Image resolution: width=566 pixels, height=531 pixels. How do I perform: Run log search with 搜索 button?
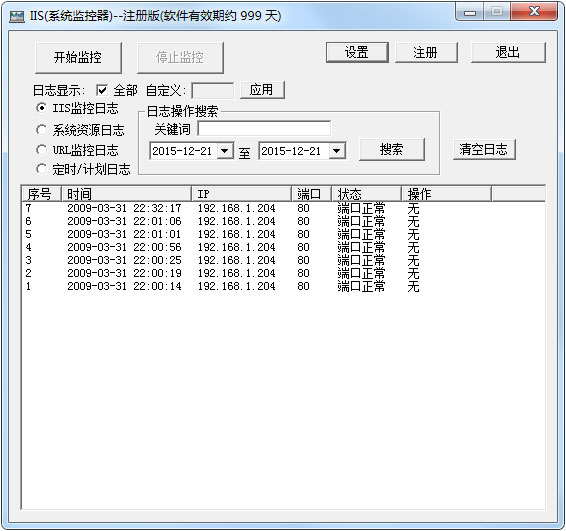coord(392,149)
